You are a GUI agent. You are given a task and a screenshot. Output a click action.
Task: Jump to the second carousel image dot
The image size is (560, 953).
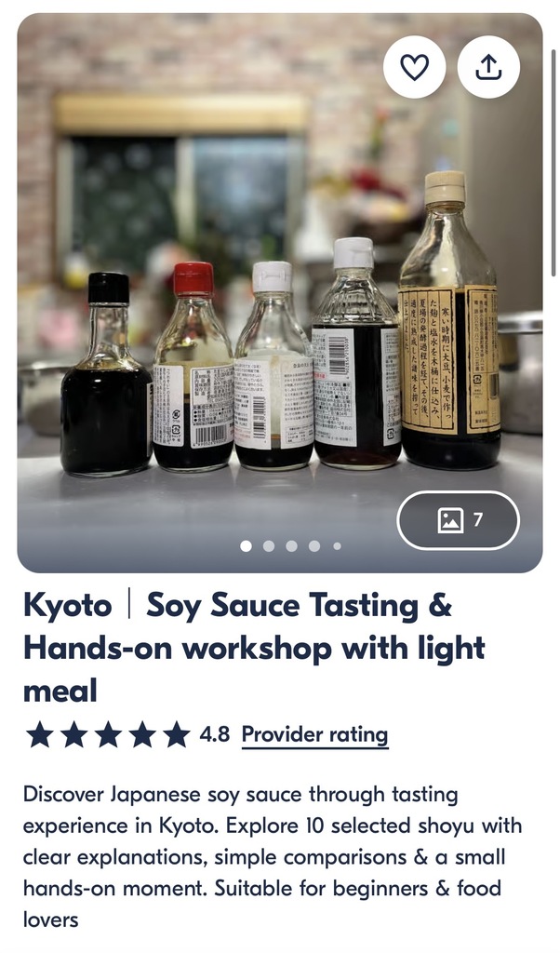click(x=269, y=545)
